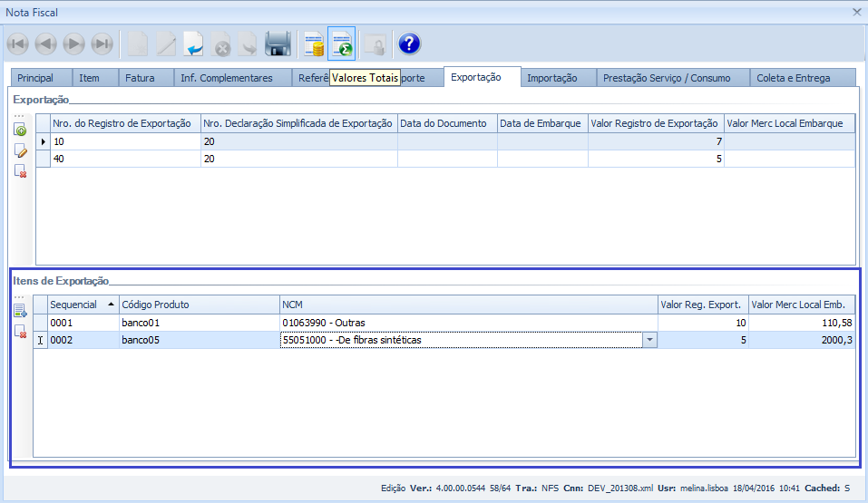Image resolution: width=868 pixels, height=503 pixels.
Task: Click the Valores Totais sigma icon
Action: pyautogui.click(x=341, y=44)
